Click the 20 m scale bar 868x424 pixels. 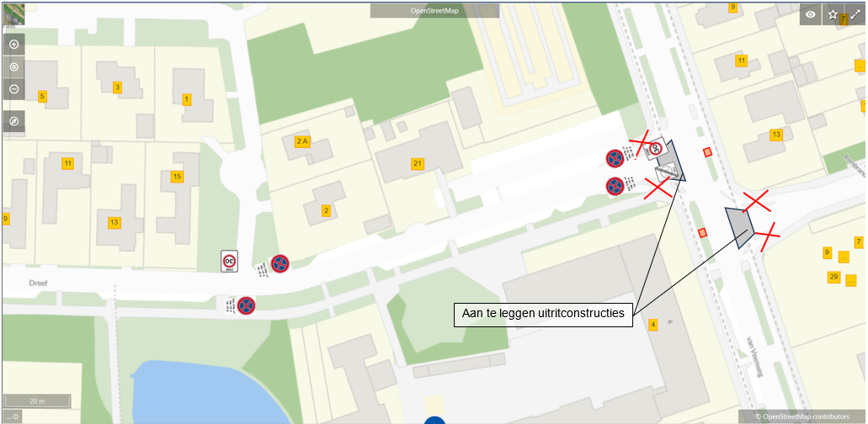click(37, 401)
